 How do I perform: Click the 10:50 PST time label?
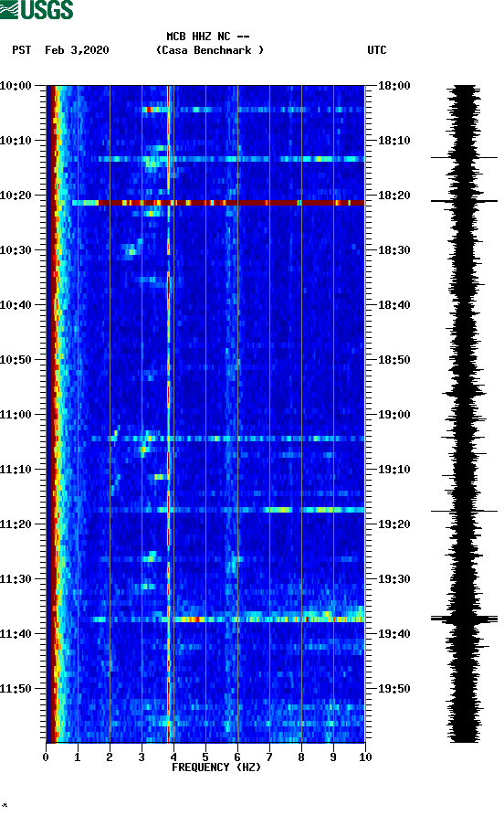coord(16,360)
